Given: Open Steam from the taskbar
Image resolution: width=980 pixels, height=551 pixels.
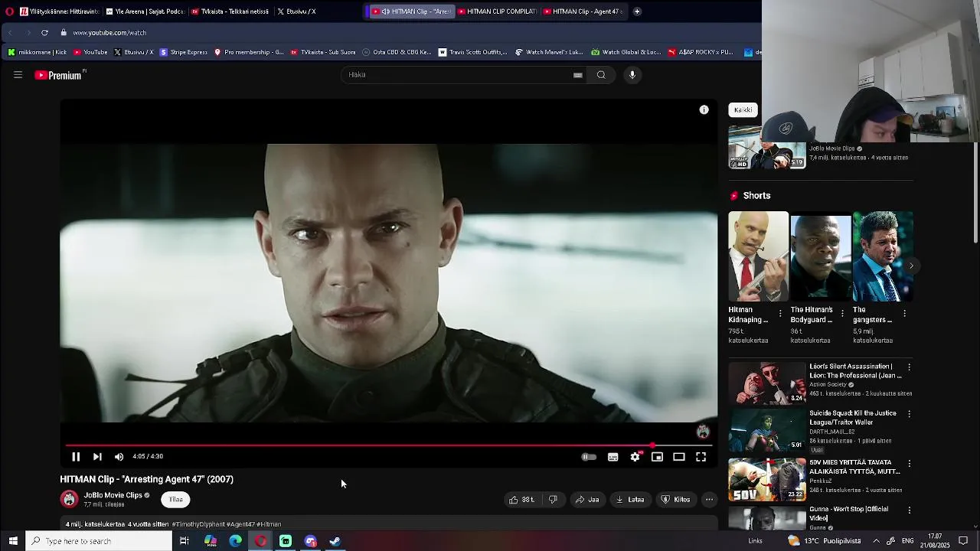Looking at the screenshot, I should tap(335, 541).
